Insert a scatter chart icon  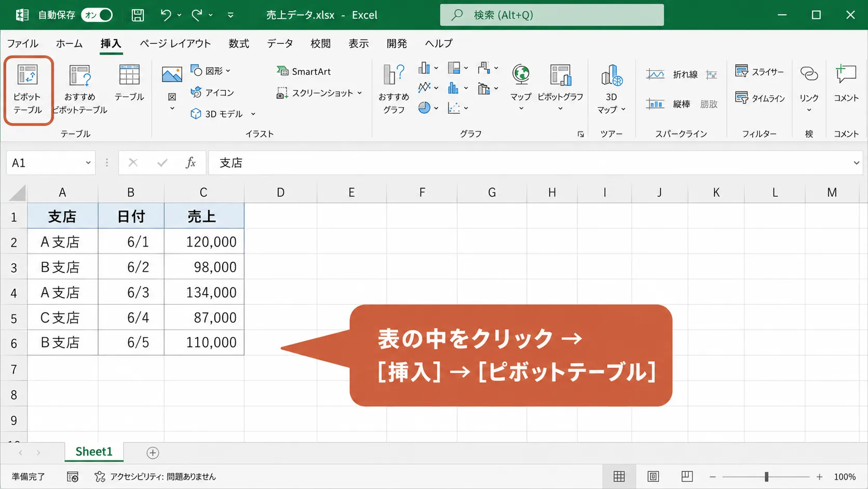458,108
